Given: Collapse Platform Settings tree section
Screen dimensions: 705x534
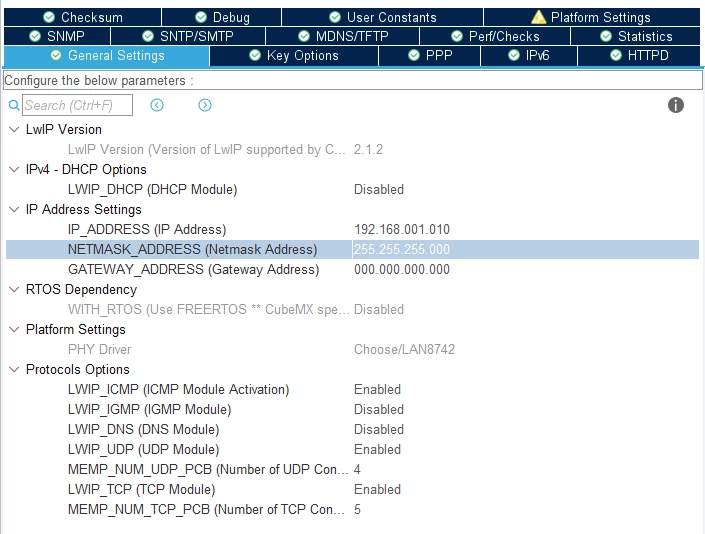Looking at the screenshot, I should pos(14,329).
